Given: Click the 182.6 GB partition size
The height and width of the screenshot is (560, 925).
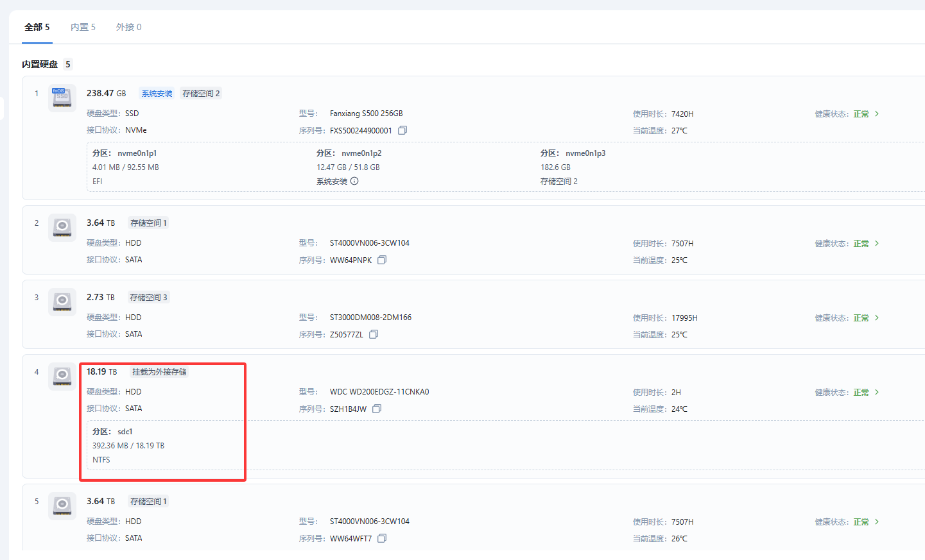Looking at the screenshot, I should click(x=555, y=167).
